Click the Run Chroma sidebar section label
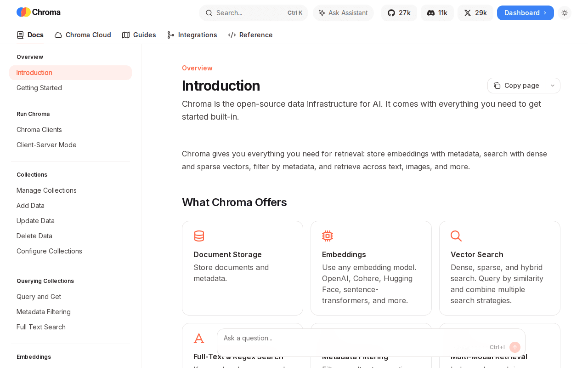 (x=33, y=114)
